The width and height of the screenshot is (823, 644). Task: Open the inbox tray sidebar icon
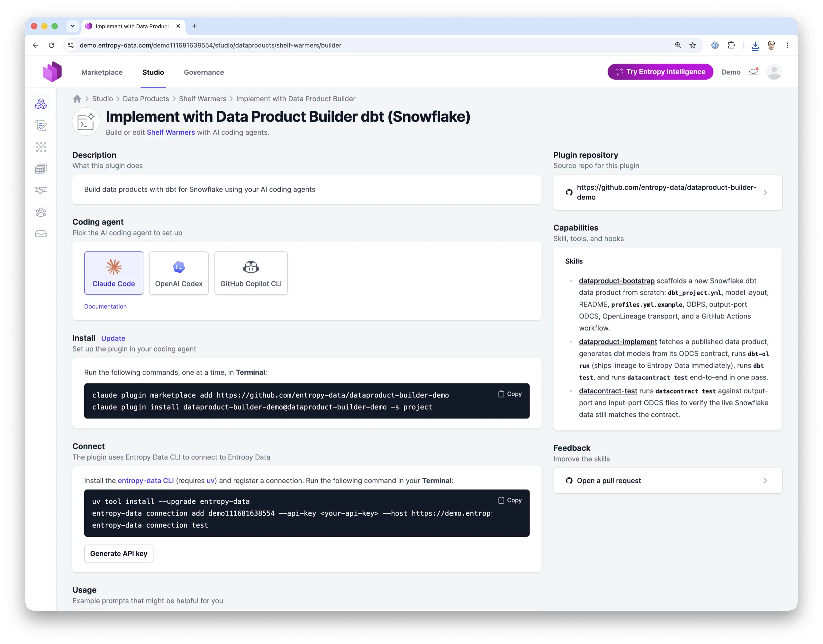41,234
